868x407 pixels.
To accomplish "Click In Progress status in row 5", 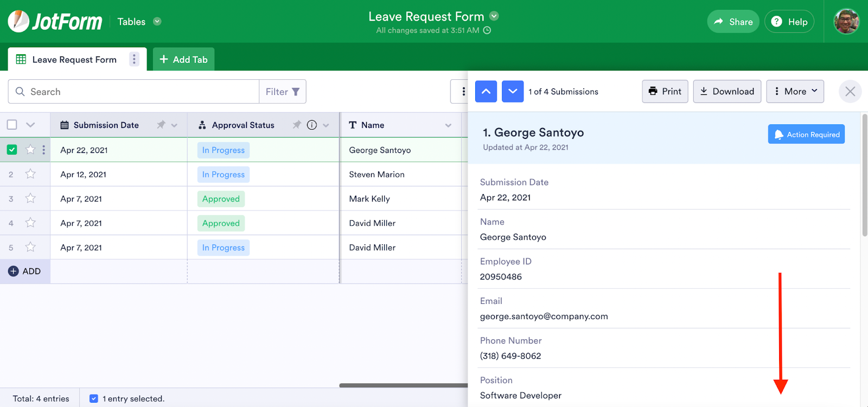I will pos(224,248).
